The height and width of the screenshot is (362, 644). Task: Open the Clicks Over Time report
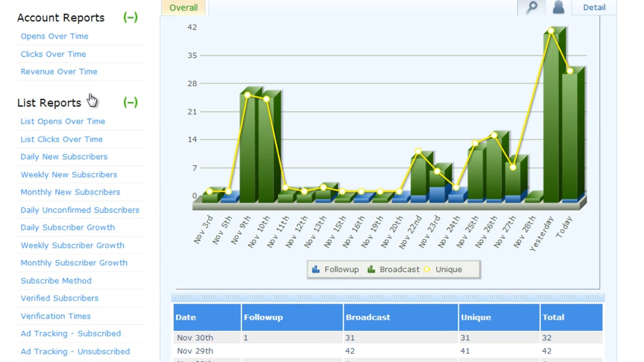coord(53,54)
